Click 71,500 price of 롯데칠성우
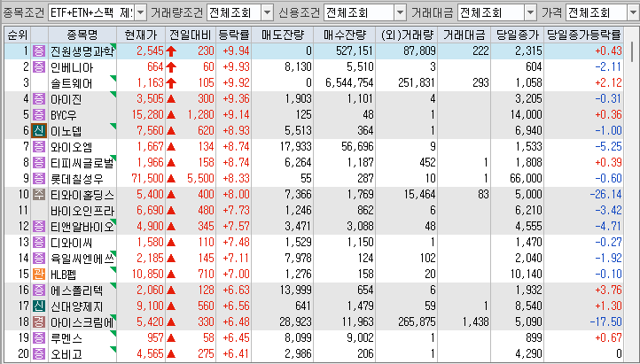Viewport: 640px width, 364px height. coord(147,178)
